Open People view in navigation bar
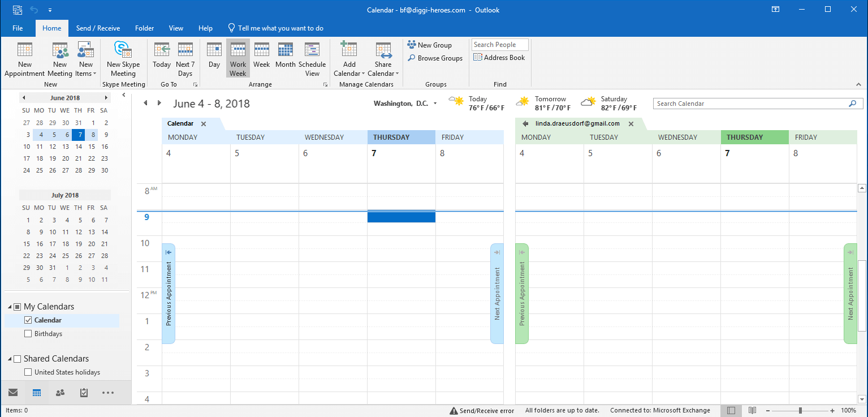This screenshot has width=868, height=417. (60, 393)
